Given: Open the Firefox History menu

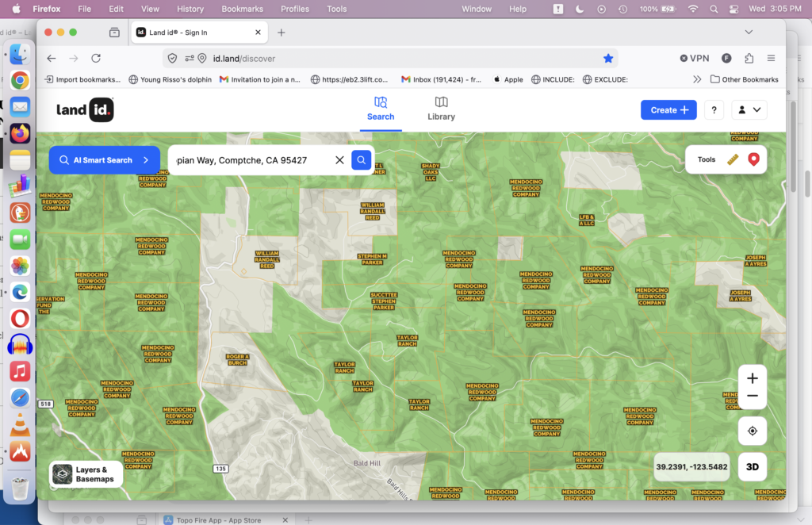Looking at the screenshot, I should (190, 9).
